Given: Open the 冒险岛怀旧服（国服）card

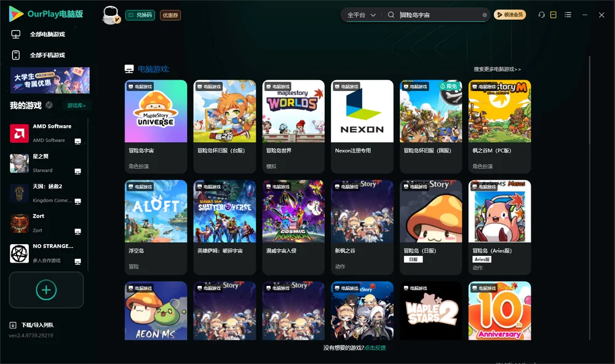Looking at the screenshot, I should (x=430, y=126).
